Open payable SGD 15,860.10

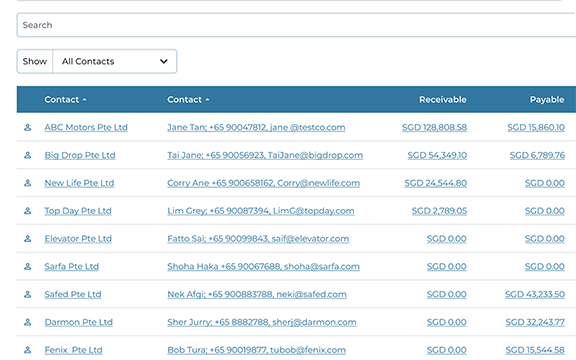tap(536, 127)
